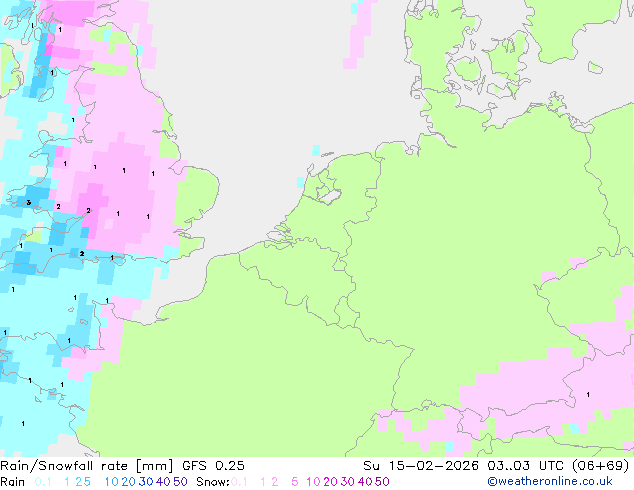Select the Snow legend value 0.1

(x=239, y=482)
